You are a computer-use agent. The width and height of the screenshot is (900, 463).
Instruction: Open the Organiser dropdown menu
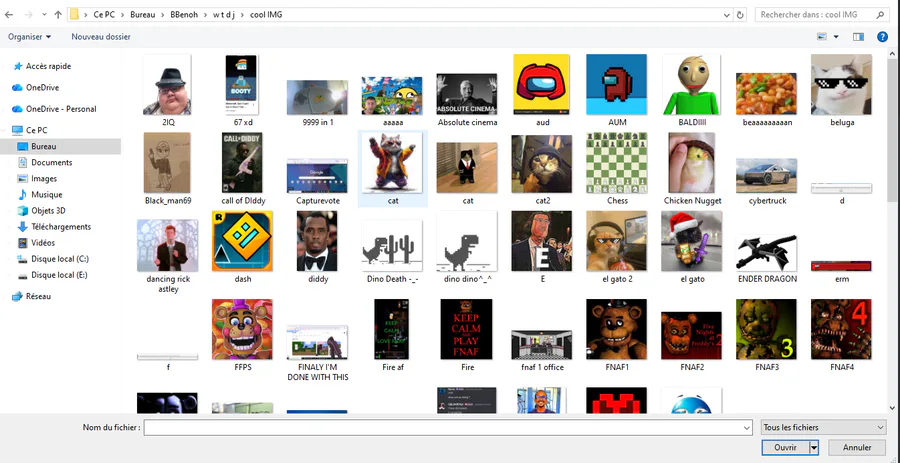(29, 37)
